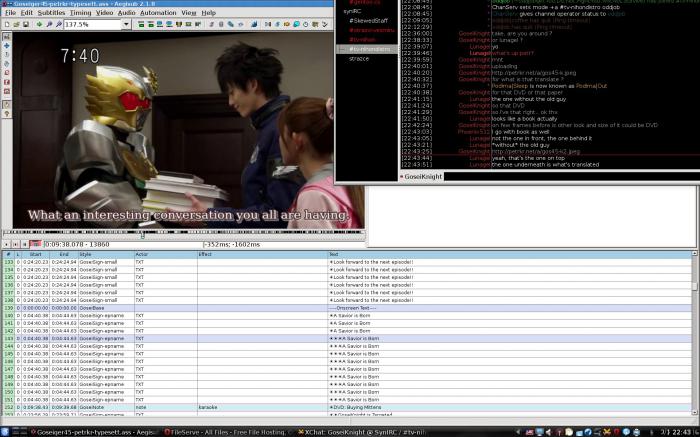Viewport: 700px width, 437px height.
Task: Switch to XChat via taskbar button
Action: click(362, 432)
